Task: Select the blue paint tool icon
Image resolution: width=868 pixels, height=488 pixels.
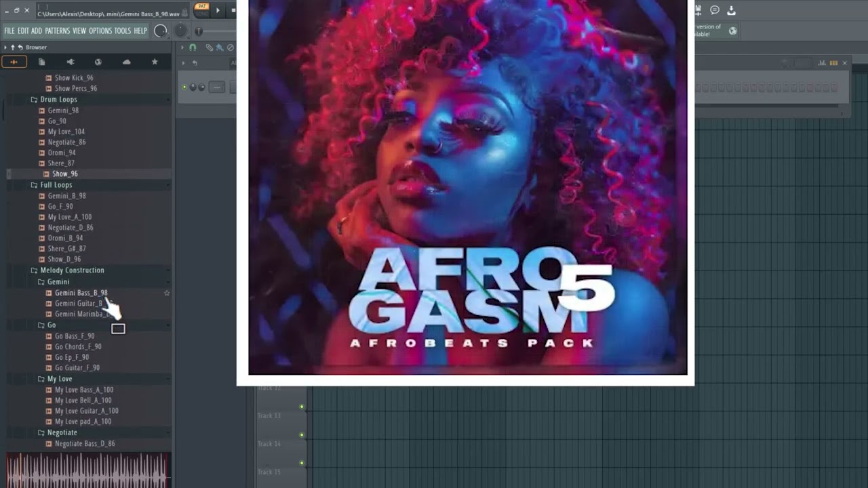Action: point(220,47)
